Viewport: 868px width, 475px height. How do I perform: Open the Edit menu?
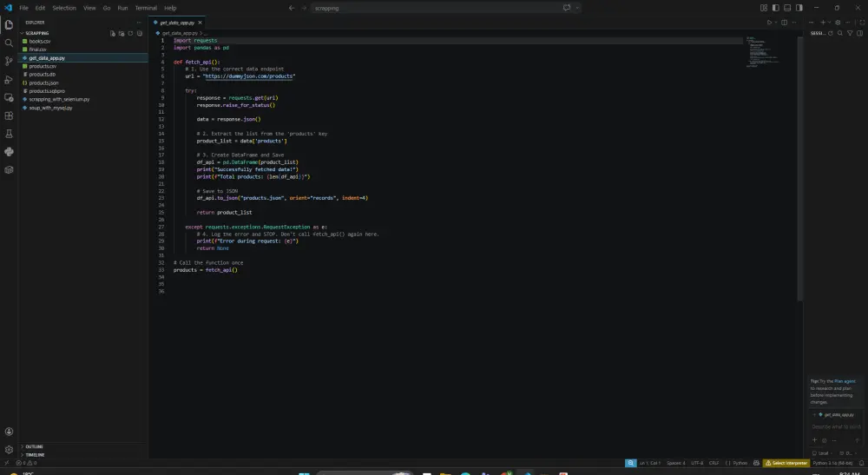click(x=41, y=8)
